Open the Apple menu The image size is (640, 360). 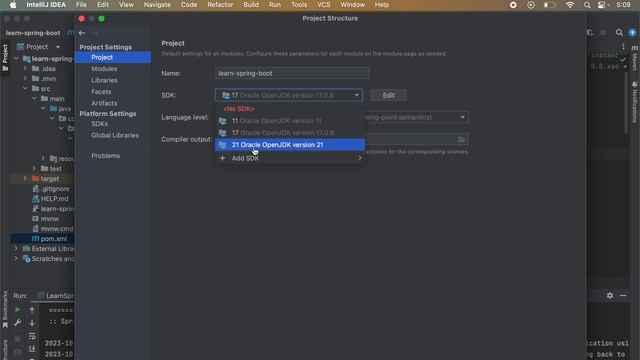coord(13,5)
